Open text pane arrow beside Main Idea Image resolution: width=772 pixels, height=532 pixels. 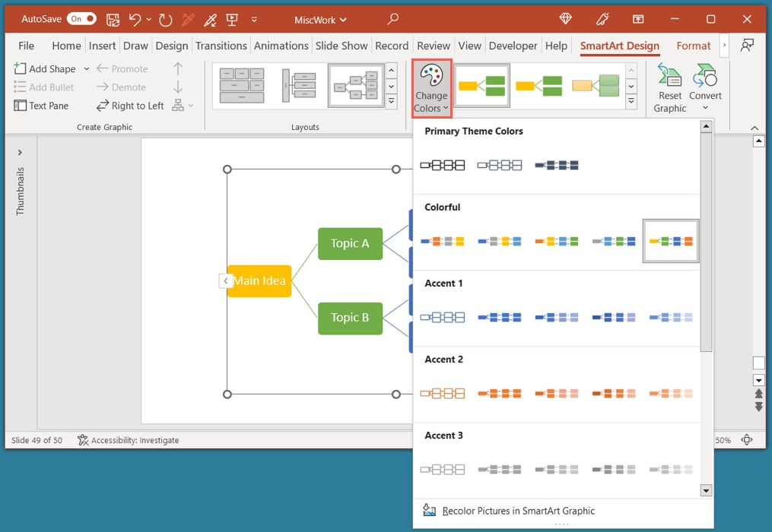point(225,281)
